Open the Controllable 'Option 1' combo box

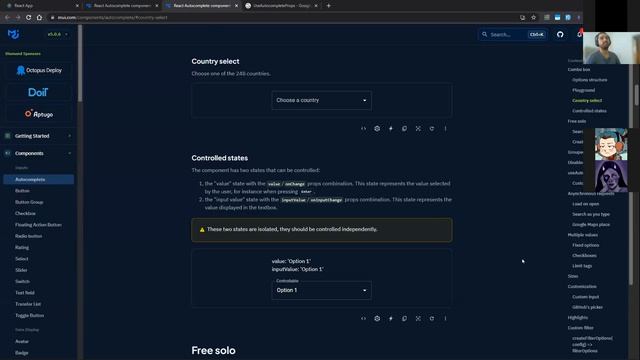[321, 290]
